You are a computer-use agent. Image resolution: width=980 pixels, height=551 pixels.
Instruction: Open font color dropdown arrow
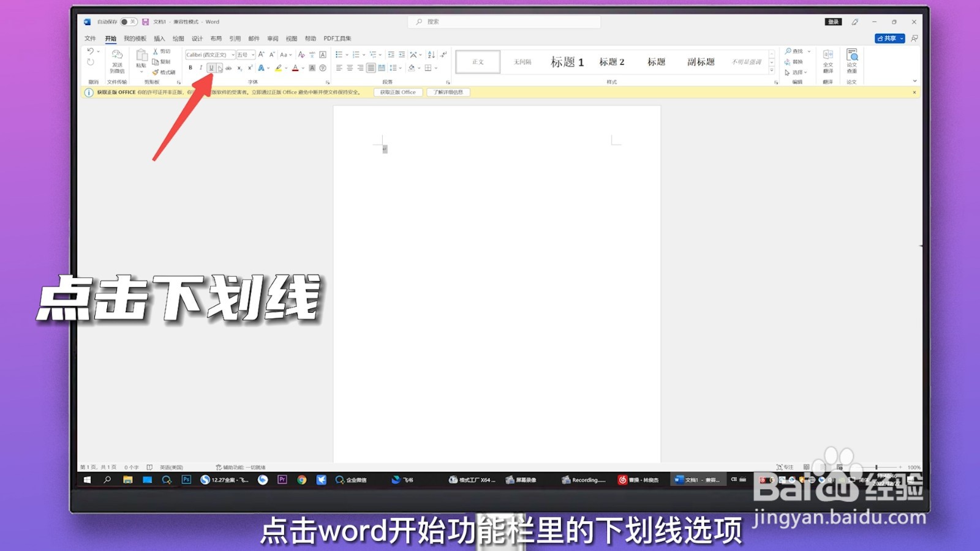coord(303,68)
